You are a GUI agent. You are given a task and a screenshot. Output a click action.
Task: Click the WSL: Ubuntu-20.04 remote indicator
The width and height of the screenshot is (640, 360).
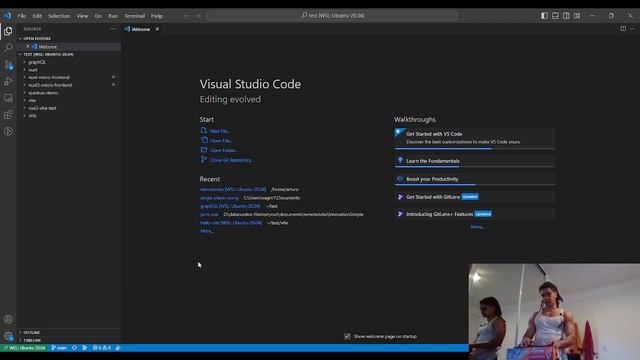25,348
